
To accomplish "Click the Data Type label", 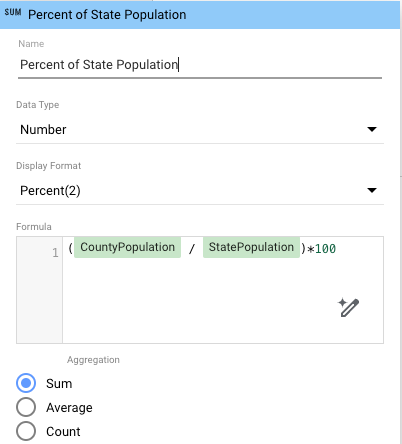I will point(38,105).
